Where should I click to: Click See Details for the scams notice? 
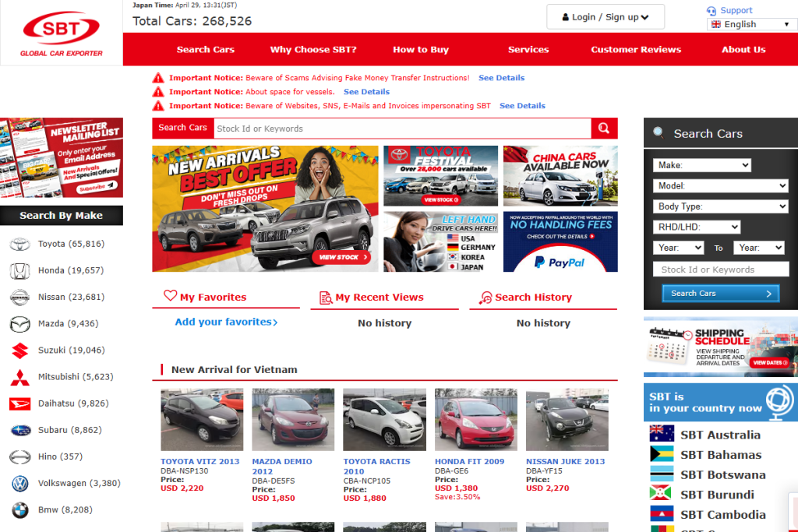tap(501, 78)
